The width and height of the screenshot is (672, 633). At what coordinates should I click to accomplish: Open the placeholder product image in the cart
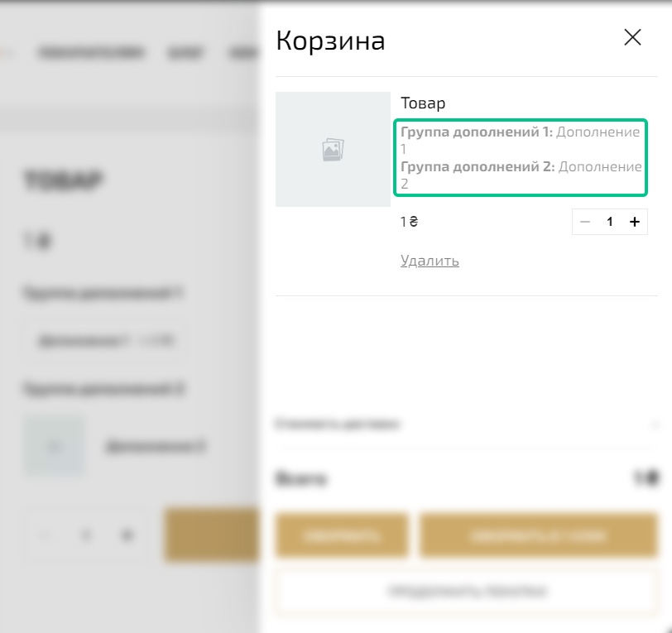333,149
